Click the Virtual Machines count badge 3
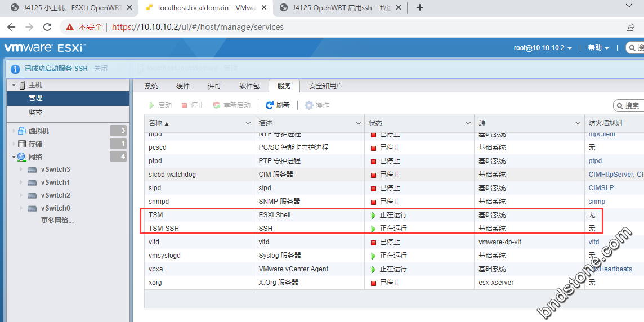This screenshot has height=322, width=644. [x=118, y=131]
